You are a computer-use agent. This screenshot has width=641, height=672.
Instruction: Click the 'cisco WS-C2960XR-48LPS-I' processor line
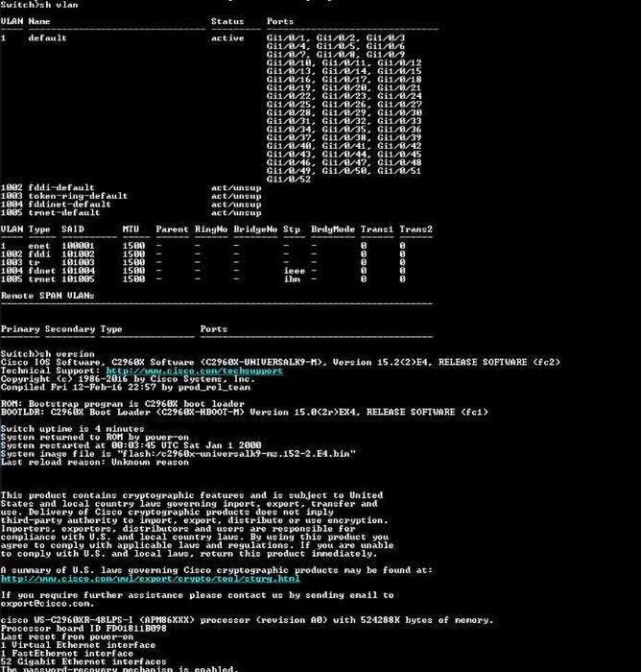[248, 620]
